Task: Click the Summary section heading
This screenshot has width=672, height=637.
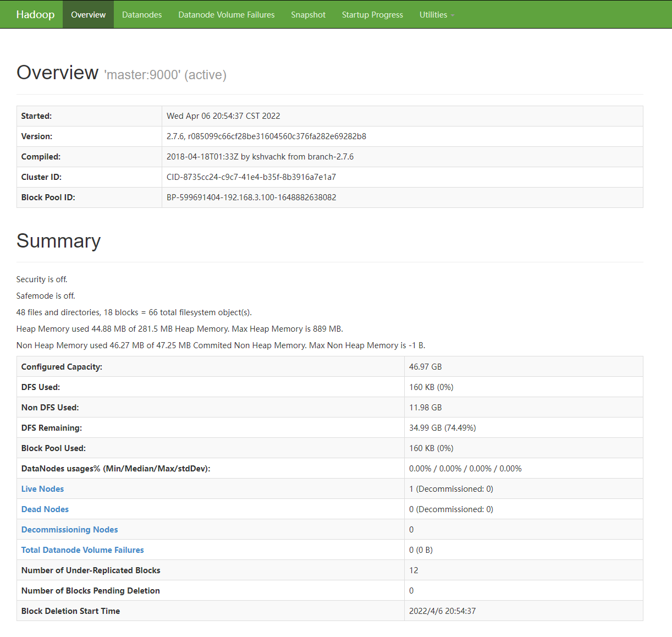Action: click(58, 241)
